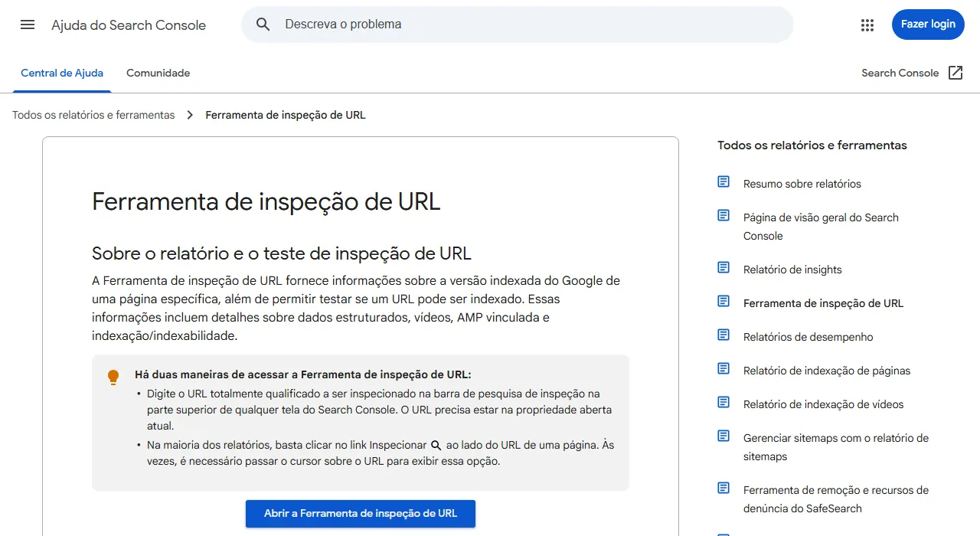Open Ferramenta de remoção e recursos SafeSearch
Screen dimensions: 980x536
836,499
